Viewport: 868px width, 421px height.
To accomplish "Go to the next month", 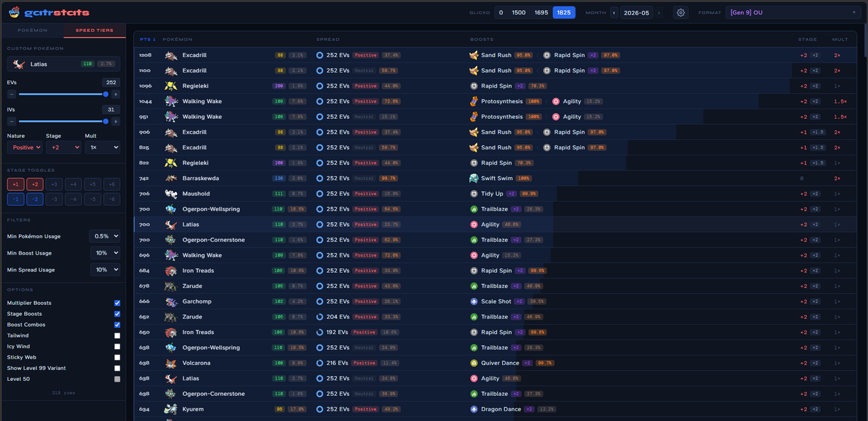I will pyautogui.click(x=658, y=12).
